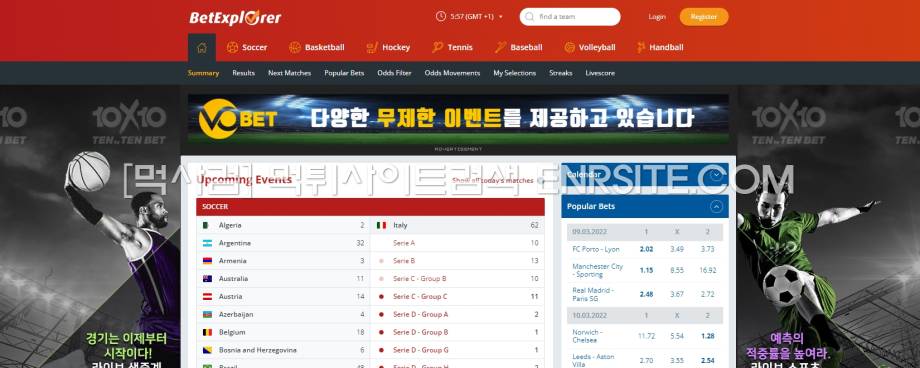Open the timezone dropdown next to the clock

pyautogui.click(x=500, y=17)
